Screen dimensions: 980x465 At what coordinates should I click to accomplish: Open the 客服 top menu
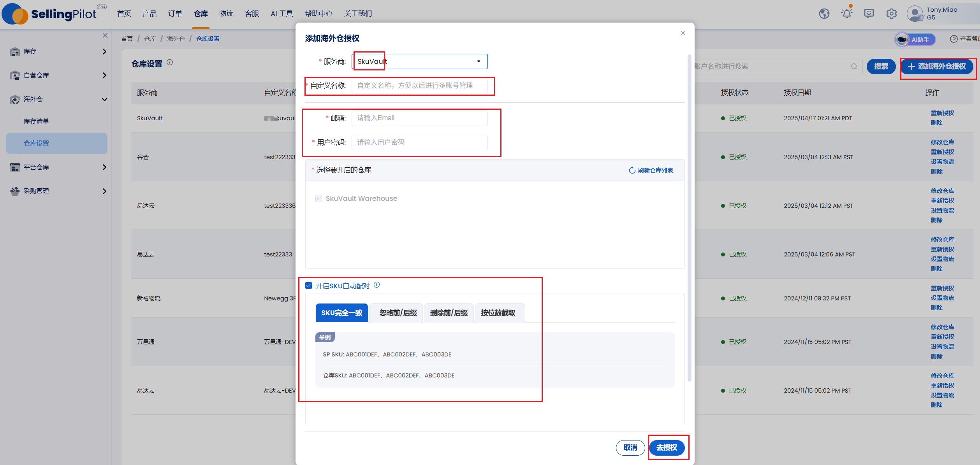tap(252, 14)
